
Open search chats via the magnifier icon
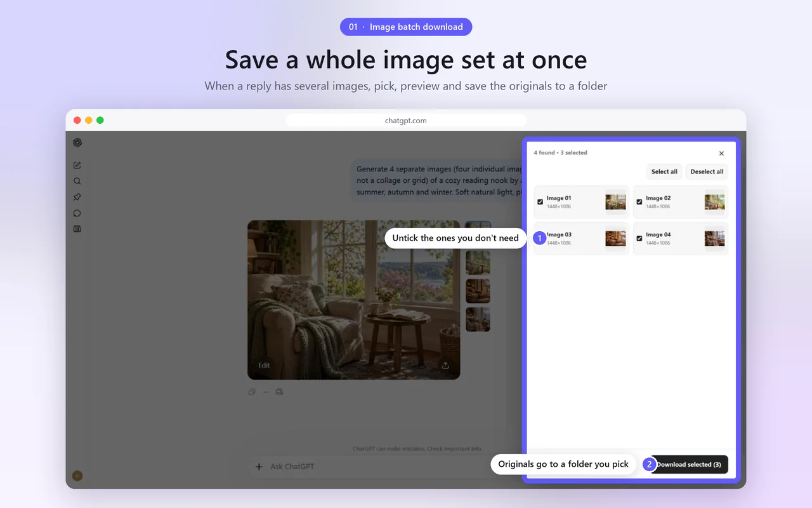point(77,181)
